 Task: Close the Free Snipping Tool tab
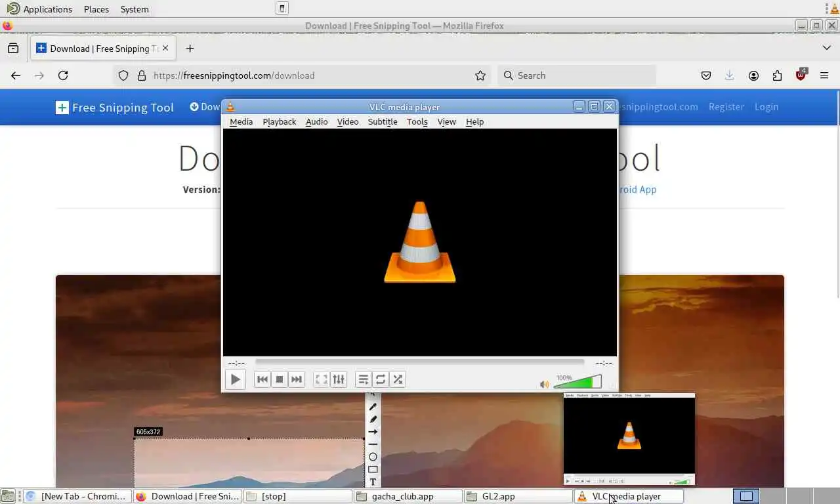pyautogui.click(x=165, y=48)
